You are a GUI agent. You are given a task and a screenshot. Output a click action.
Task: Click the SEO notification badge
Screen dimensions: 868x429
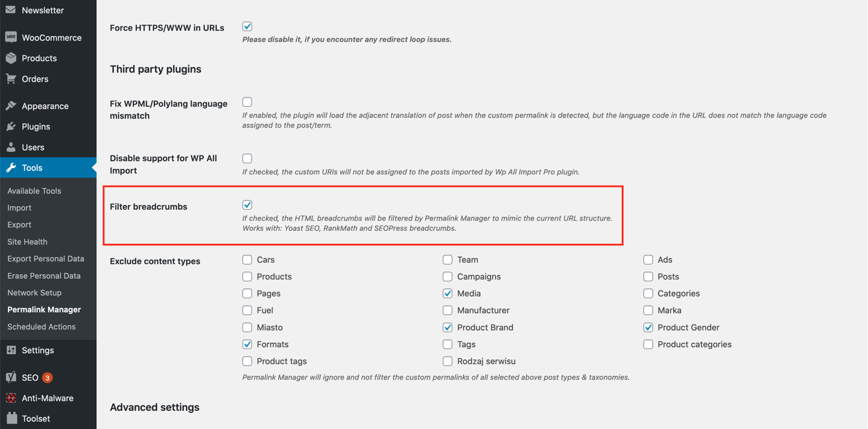[x=47, y=378]
